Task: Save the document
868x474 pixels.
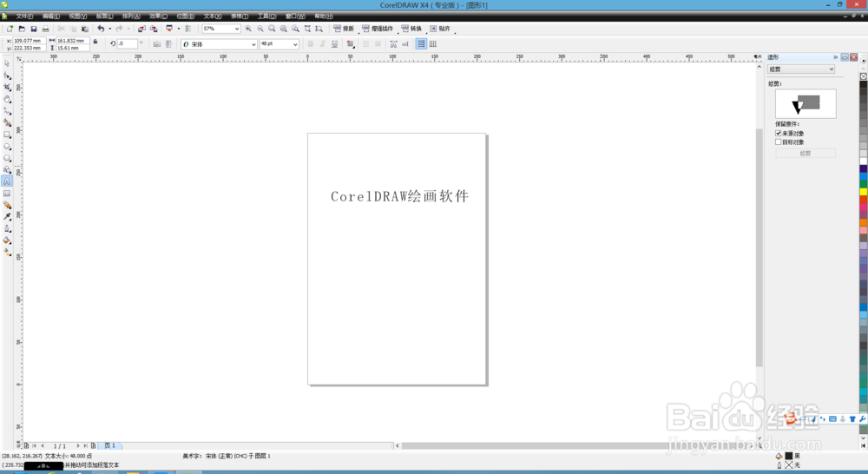Action: coord(34,29)
